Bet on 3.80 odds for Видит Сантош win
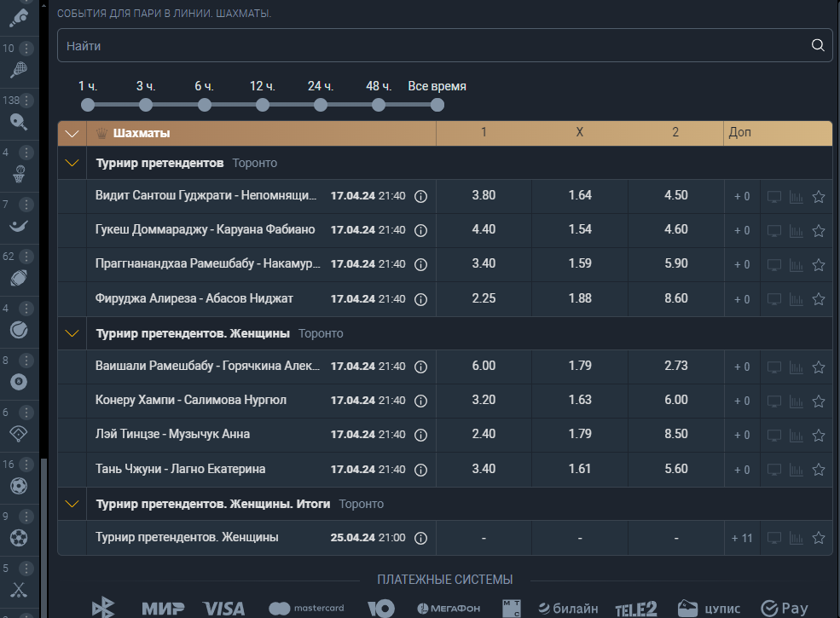Screen dimensions: 840x618 484,195
